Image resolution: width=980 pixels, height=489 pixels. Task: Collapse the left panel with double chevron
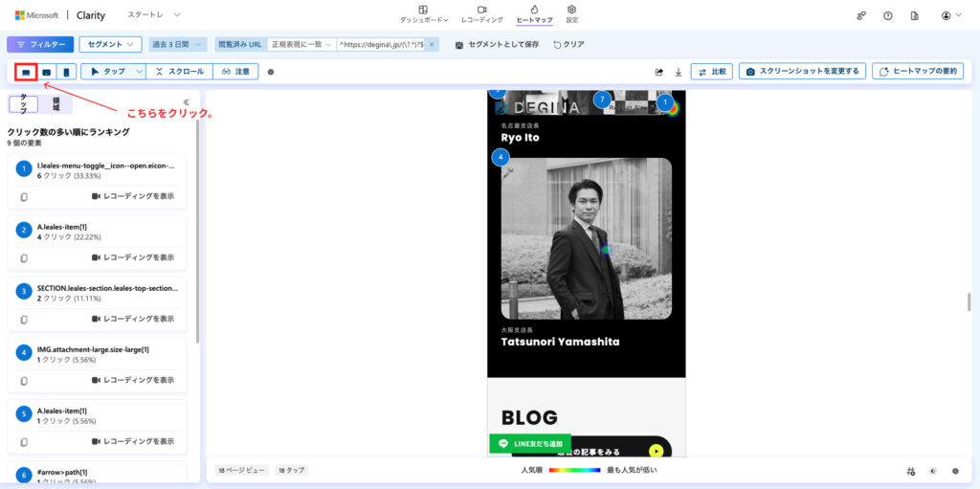(x=186, y=102)
